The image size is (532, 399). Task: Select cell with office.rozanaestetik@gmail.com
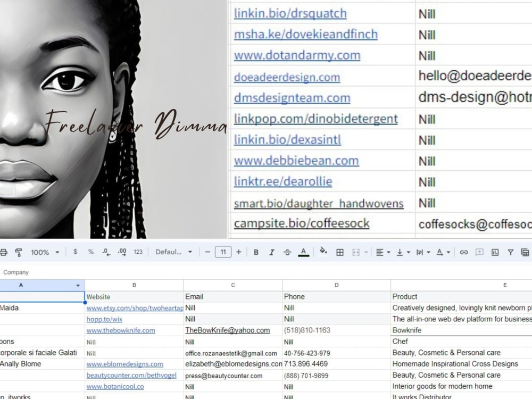click(x=233, y=353)
